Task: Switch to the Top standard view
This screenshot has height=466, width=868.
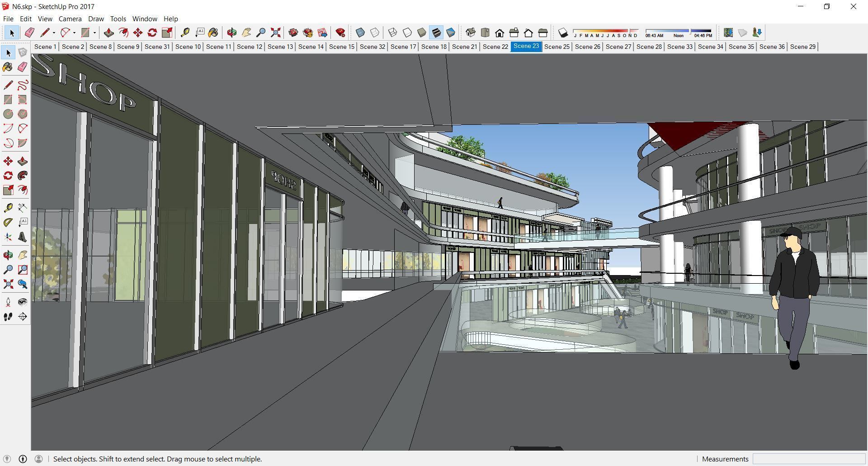Action: [x=485, y=33]
